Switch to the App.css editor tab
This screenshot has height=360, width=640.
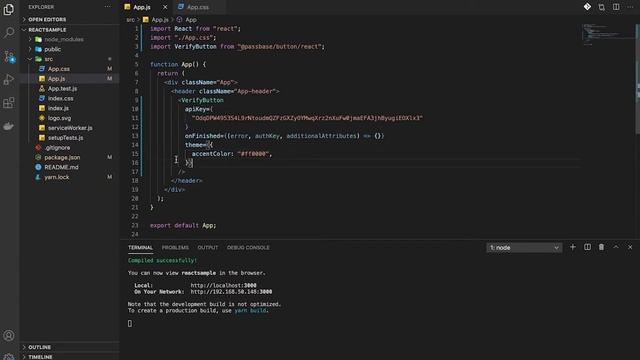point(198,7)
